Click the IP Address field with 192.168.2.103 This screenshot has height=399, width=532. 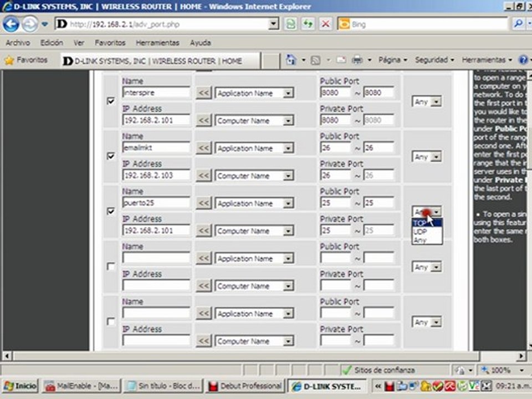coord(156,175)
